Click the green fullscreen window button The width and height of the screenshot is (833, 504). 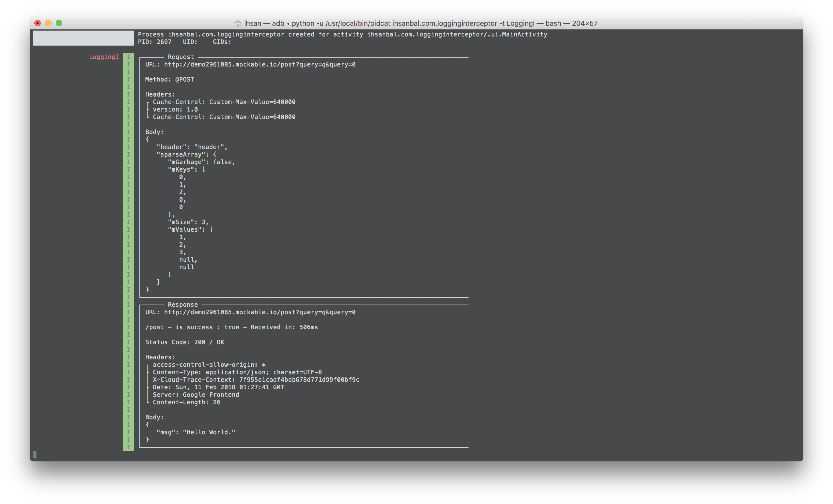point(59,23)
